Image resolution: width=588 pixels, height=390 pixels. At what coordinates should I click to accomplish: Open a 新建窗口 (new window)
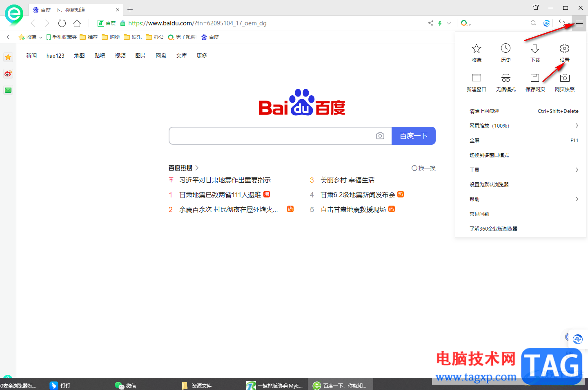tap(477, 82)
